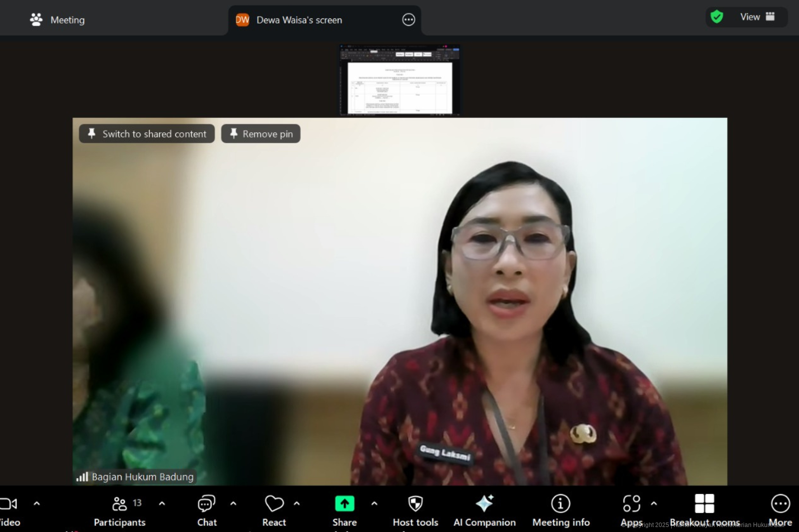Viewport: 799px width, 532px height.
Task: Open Meeting info
Action: click(560, 504)
